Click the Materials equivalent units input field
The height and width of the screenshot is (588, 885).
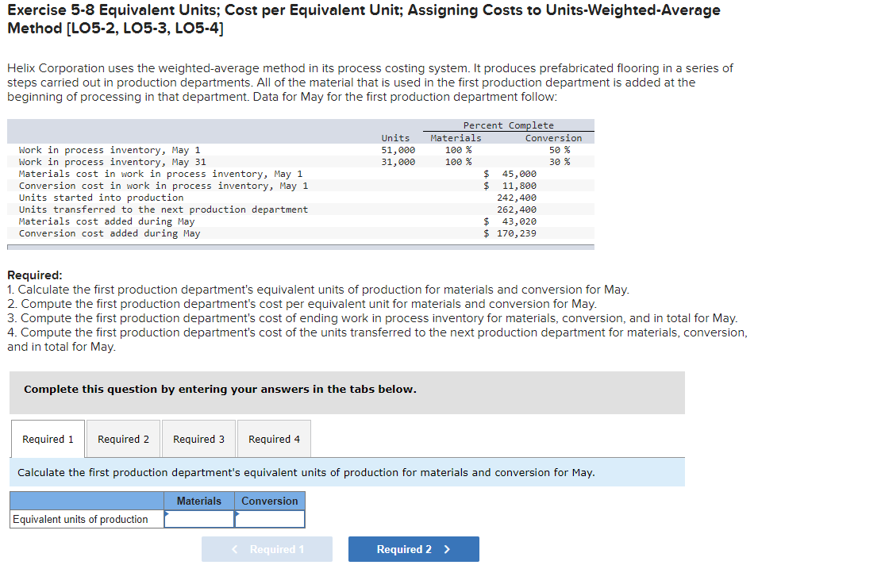[x=201, y=519]
